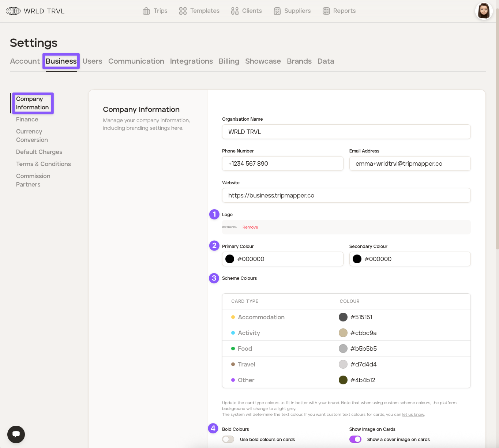Click the WRLD TRVL globe logo
The image size is (499, 448).
(x=14, y=11)
